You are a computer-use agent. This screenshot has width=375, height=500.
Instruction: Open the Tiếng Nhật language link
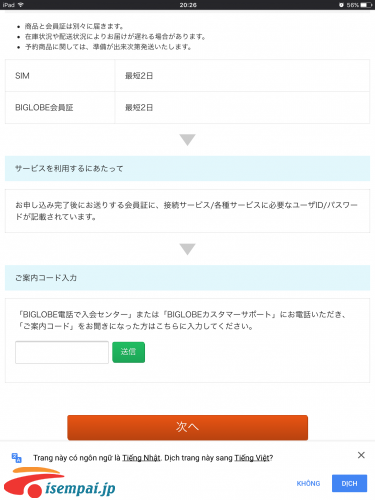point(141,458)
